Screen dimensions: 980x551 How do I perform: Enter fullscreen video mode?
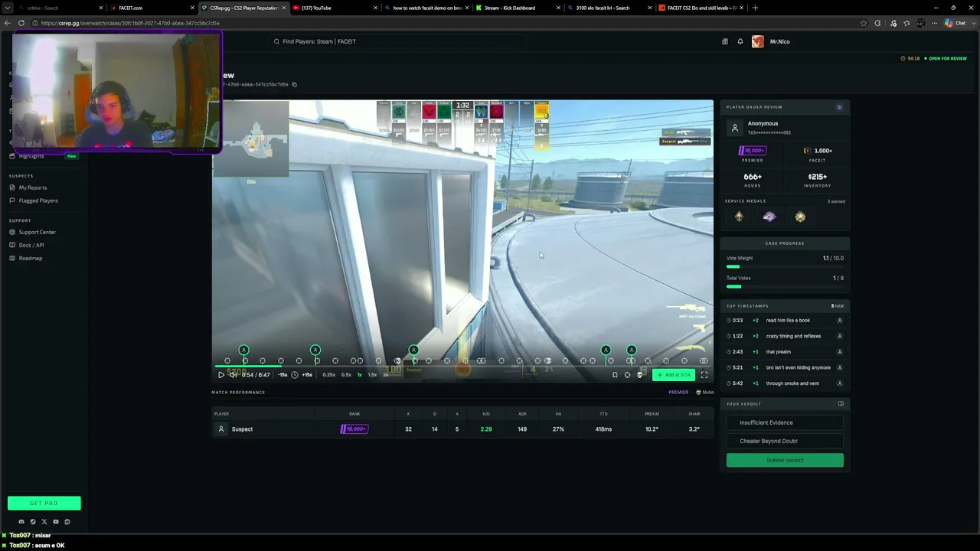(704, 375)
